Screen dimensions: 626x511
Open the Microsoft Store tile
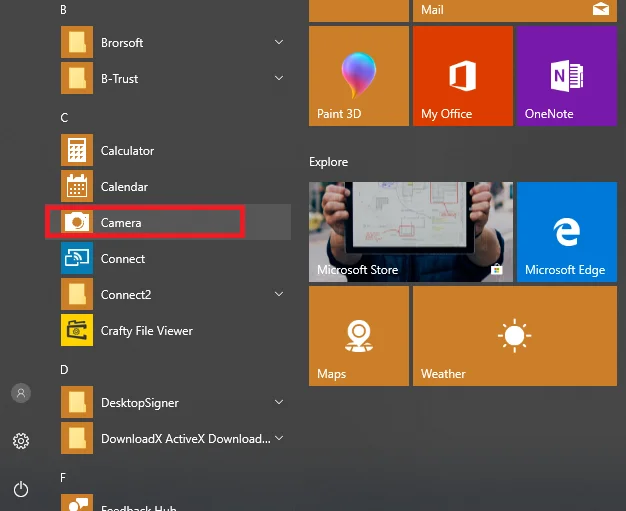click(x=411, y=232)
